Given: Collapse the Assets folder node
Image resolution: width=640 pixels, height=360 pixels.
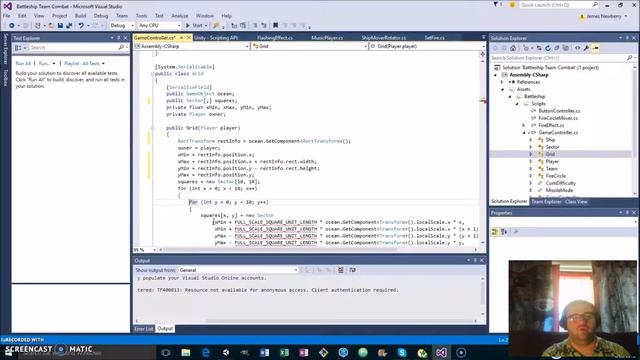Looking at the screenshot, I should pyautogui.click(x=502, y=89).
